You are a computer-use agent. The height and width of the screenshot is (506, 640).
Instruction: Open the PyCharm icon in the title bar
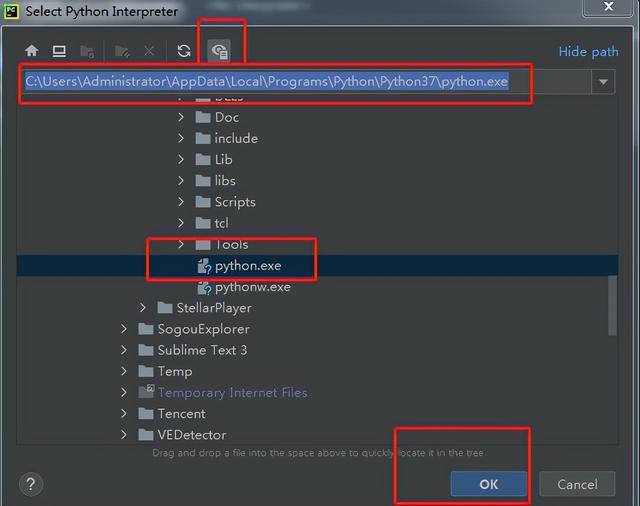(11, 11)
